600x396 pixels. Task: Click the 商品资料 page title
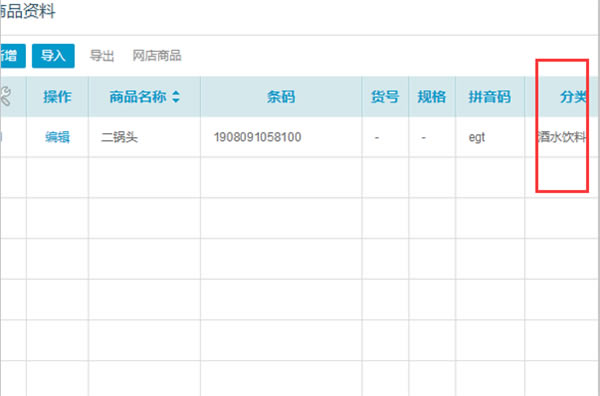pos(28,11)
